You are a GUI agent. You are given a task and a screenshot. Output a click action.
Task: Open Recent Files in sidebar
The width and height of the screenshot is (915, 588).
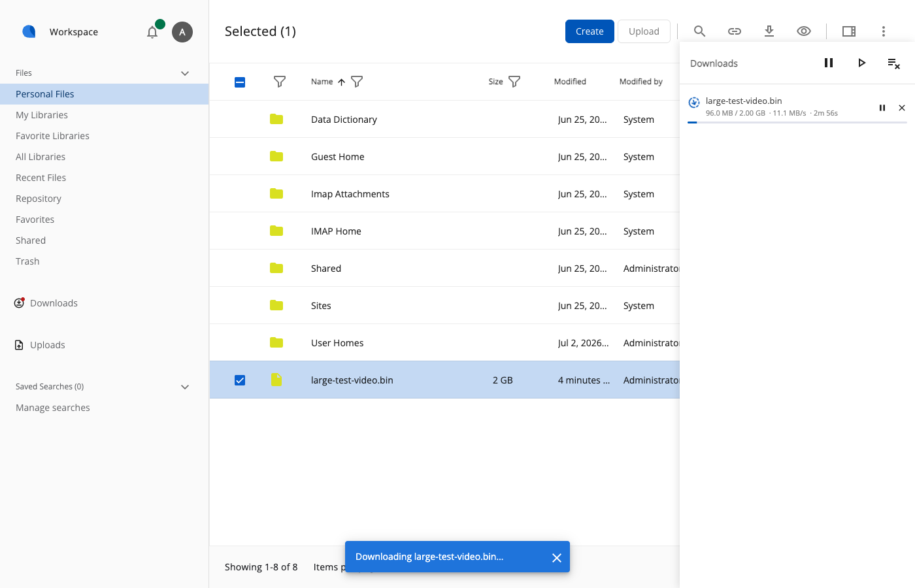click(41, 178)
